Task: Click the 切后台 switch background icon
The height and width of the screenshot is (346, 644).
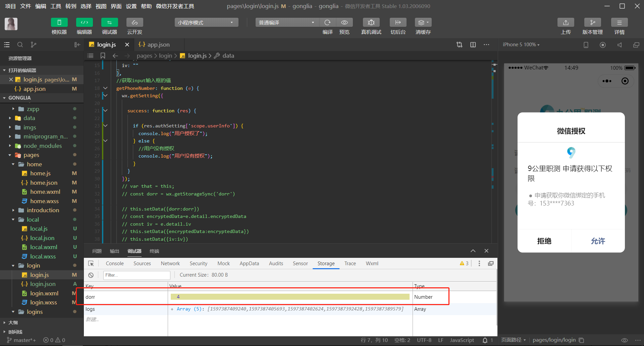Action: pyautogui.click(x=398, y=22)
